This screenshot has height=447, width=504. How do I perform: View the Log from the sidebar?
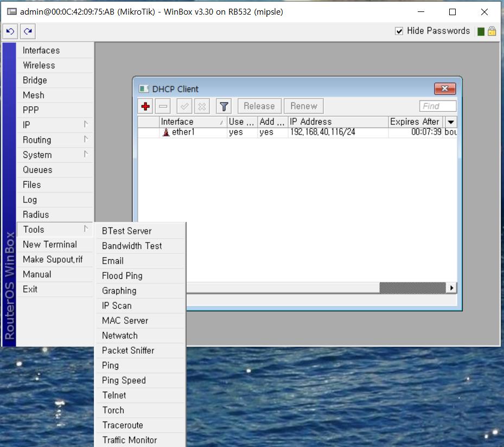coord(55,200)
